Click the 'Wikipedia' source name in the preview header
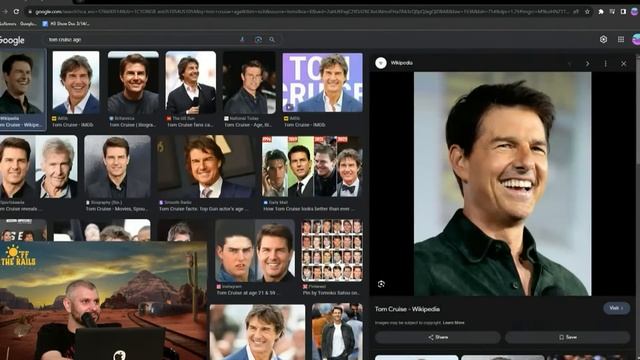This screenshot has height=360, width=640. point(402,63)
